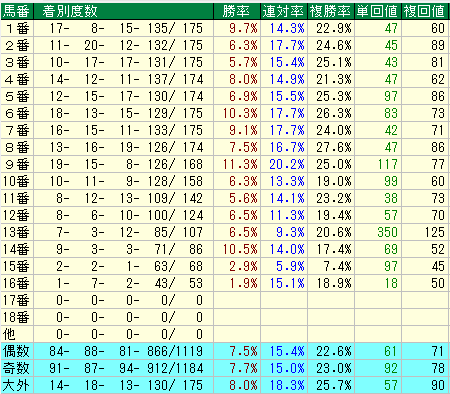Image resolution: width=450 pixels, height=394 pixels.
Task: Click the 18.3% 連対率 value for 大外
Action: click(287, 386)
